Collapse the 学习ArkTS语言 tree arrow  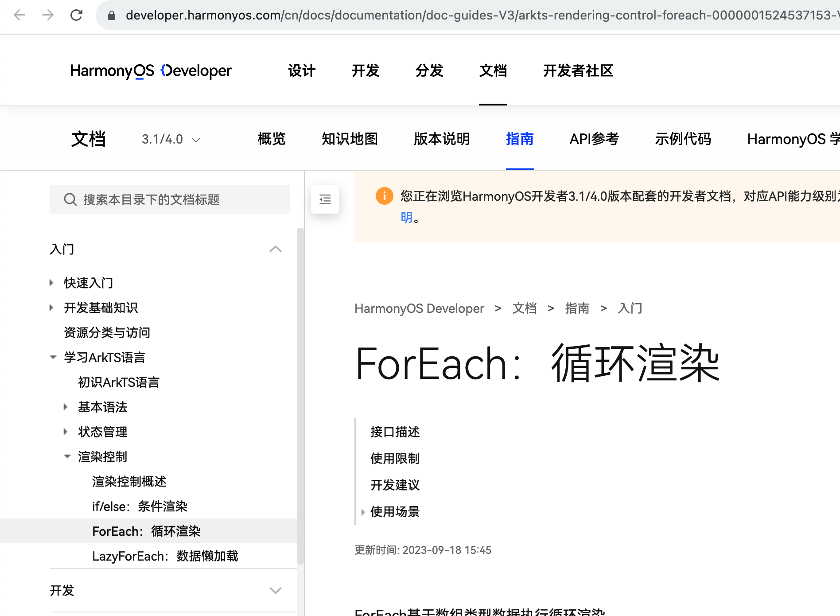pyautogui.click(x=53, y=357)
